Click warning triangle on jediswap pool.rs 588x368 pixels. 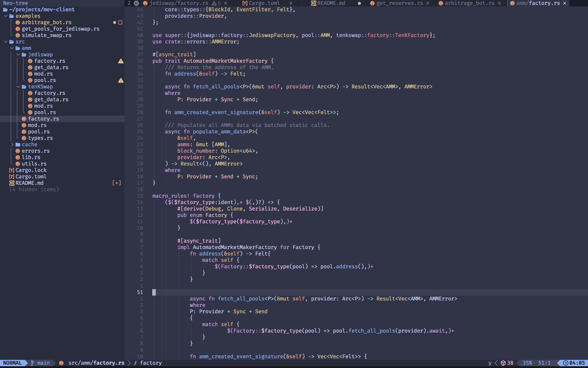click(x=121, y=80)
